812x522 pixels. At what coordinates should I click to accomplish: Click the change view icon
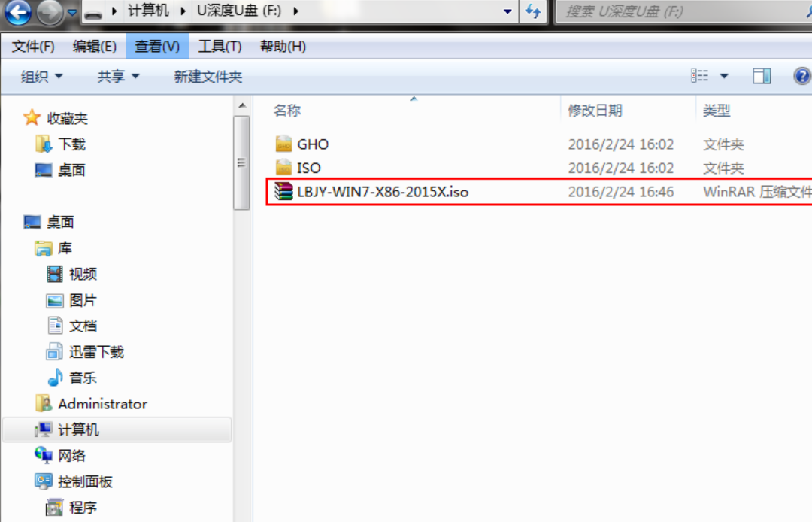pos(700,76)
